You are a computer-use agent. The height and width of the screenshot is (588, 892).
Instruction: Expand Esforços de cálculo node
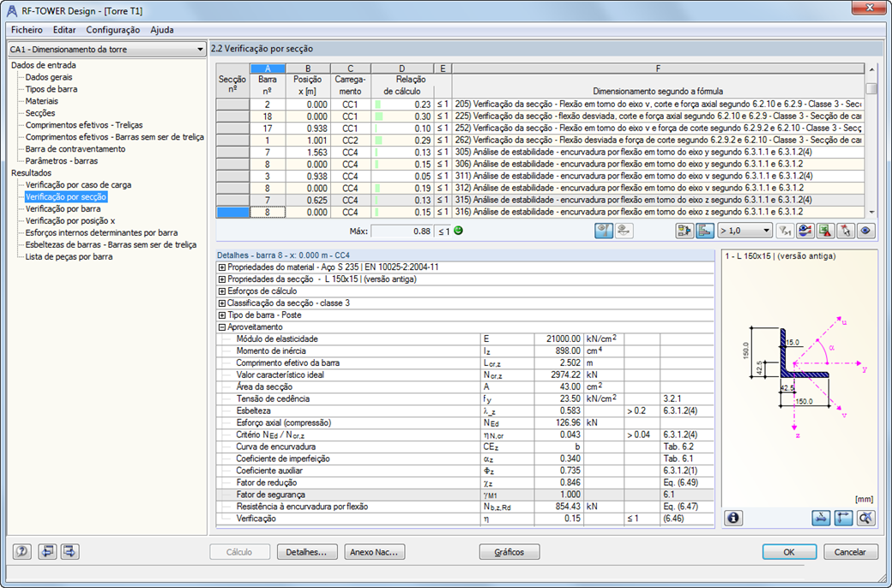[x=222, y=291]
